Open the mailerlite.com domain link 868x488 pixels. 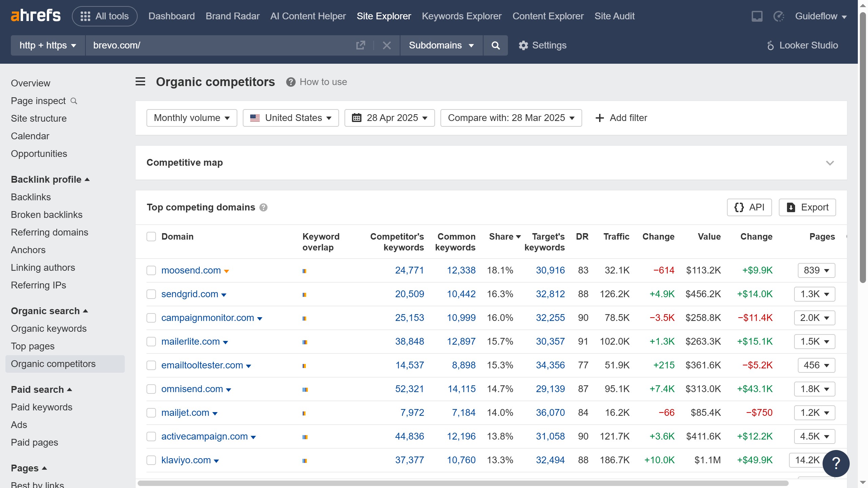click(x=191, y=342)
